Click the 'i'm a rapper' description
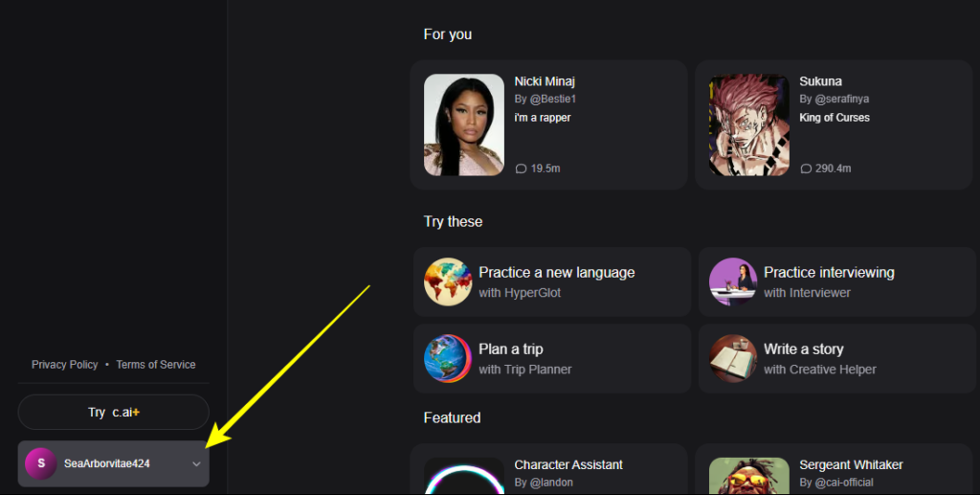980x495 pixels. point(543,118)
